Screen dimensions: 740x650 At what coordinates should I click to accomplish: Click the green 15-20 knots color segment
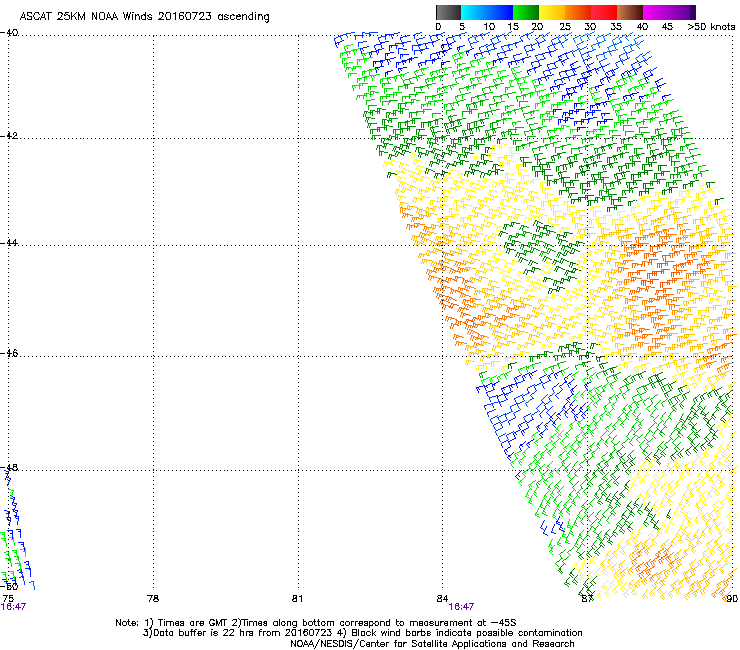point(526,12)
